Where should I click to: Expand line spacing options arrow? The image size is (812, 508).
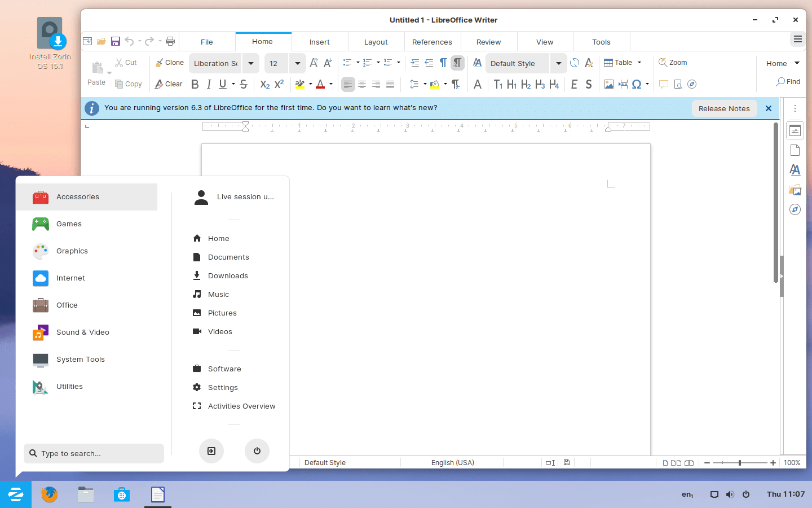425,84
